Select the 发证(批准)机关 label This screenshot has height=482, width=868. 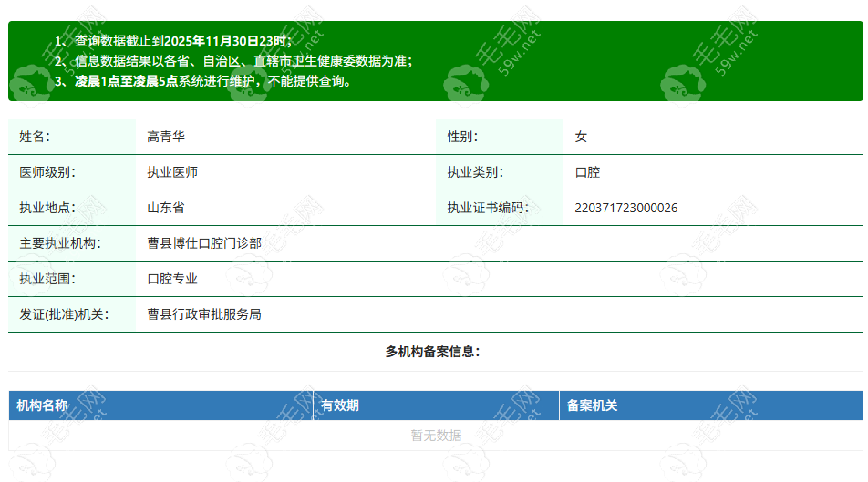[x=64, y=314]
